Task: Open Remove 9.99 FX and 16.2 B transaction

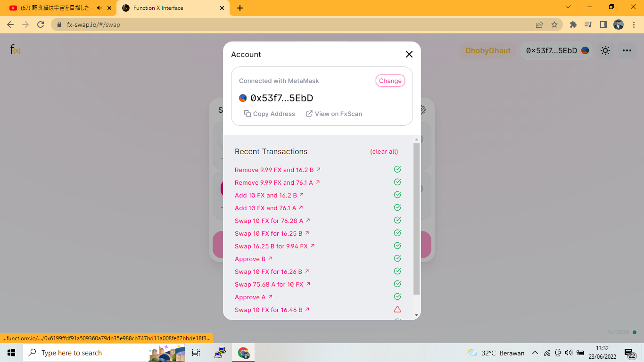Action: click(x=278, y=170)
